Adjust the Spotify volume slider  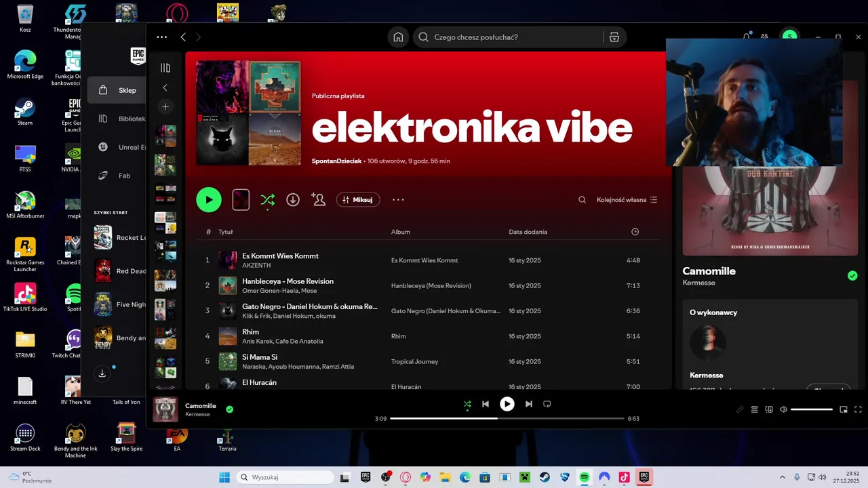[x=812, y=409]
